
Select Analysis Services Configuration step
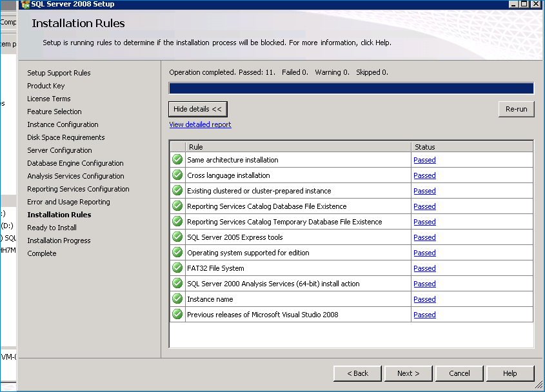click(x=75, y=176)
